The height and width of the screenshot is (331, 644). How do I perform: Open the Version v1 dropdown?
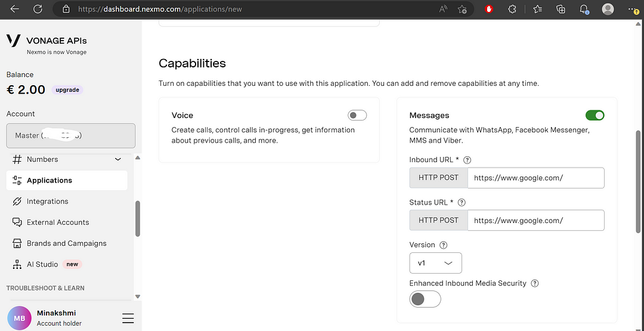pos(435,263)
